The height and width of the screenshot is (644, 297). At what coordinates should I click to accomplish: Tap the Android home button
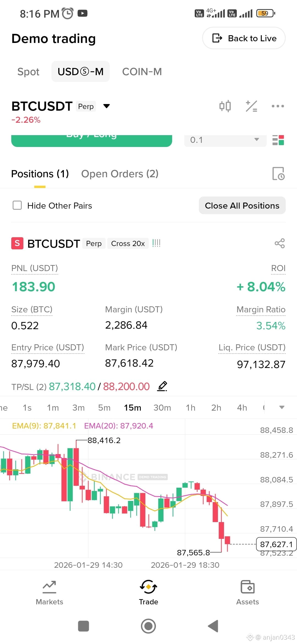148,626
